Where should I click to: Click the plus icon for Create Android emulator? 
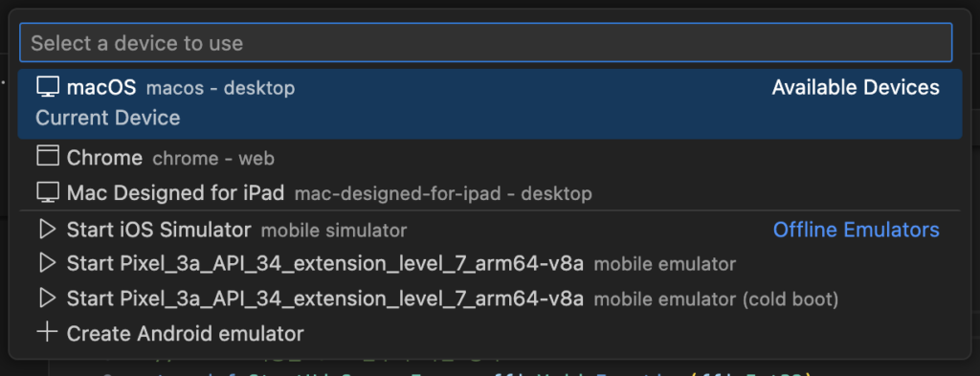click(x=48, y=332)
